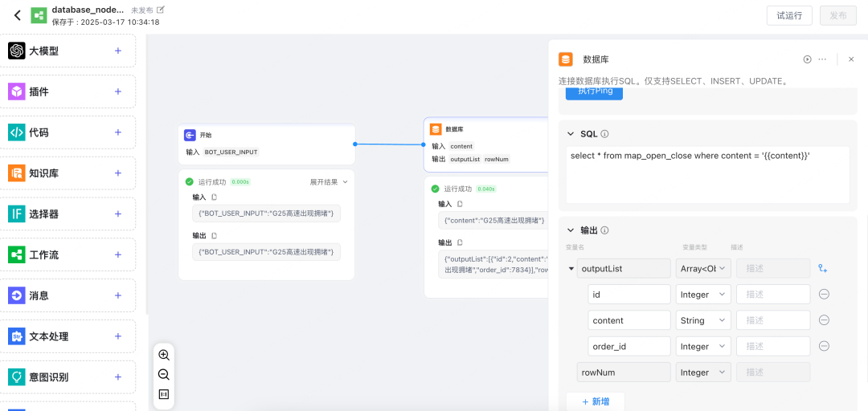This screenshot has width=868, height=411.
Task: Zoom out on the canvas
Action: click(164, 375)
